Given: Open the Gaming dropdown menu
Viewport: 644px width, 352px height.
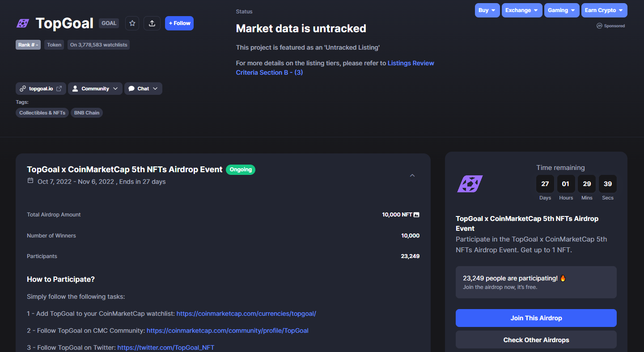Looking at the screenshot, I should (x=562, y=10).
